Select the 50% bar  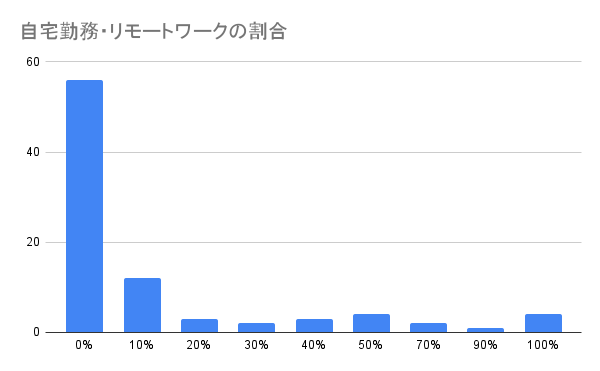click(371, 323)
